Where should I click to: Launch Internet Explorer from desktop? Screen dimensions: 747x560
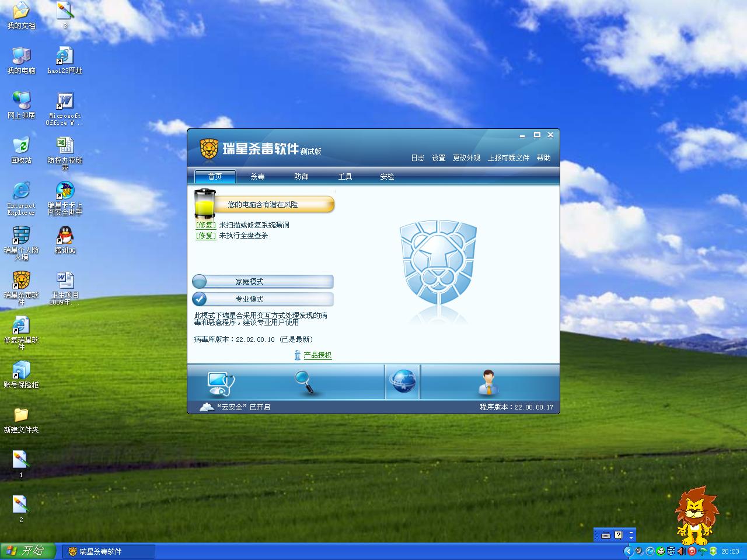point(22,198)
